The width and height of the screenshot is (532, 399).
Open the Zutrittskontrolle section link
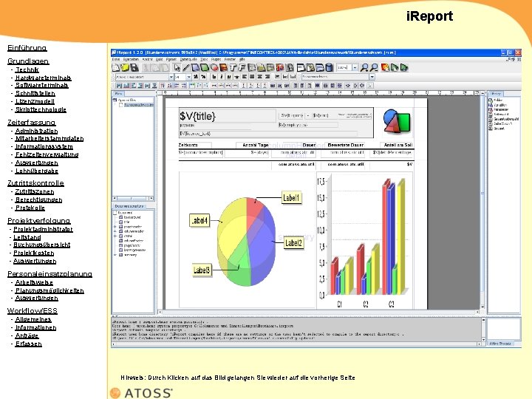tap(35, 183)
